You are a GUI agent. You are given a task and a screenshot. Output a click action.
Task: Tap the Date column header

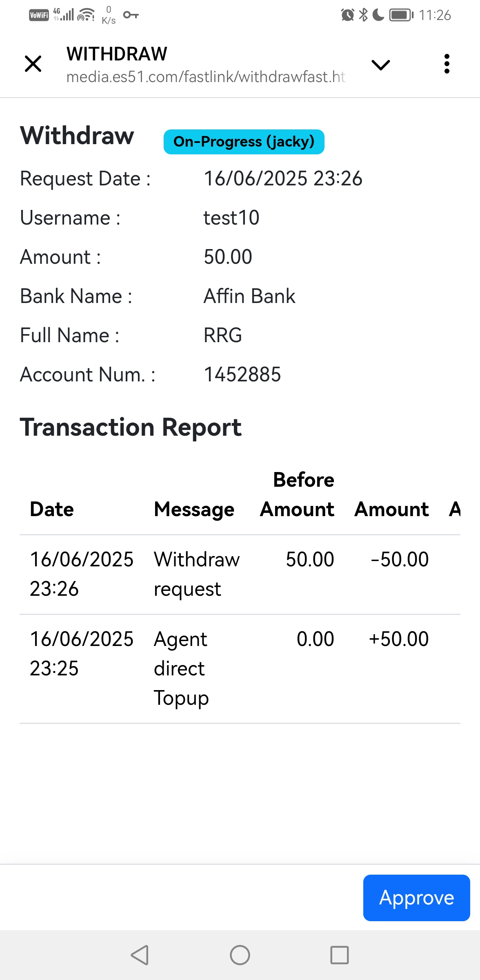[52, 509]
